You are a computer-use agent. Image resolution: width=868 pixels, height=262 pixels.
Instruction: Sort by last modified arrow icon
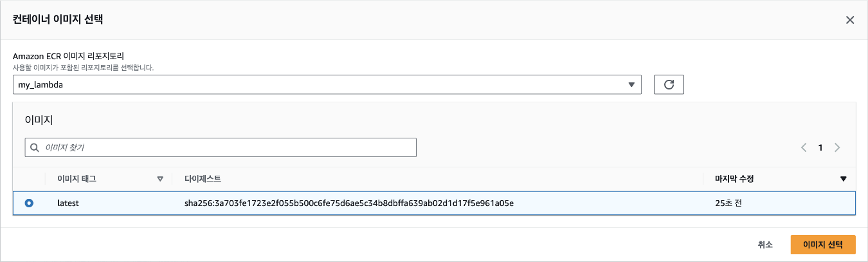click(844, 179)
